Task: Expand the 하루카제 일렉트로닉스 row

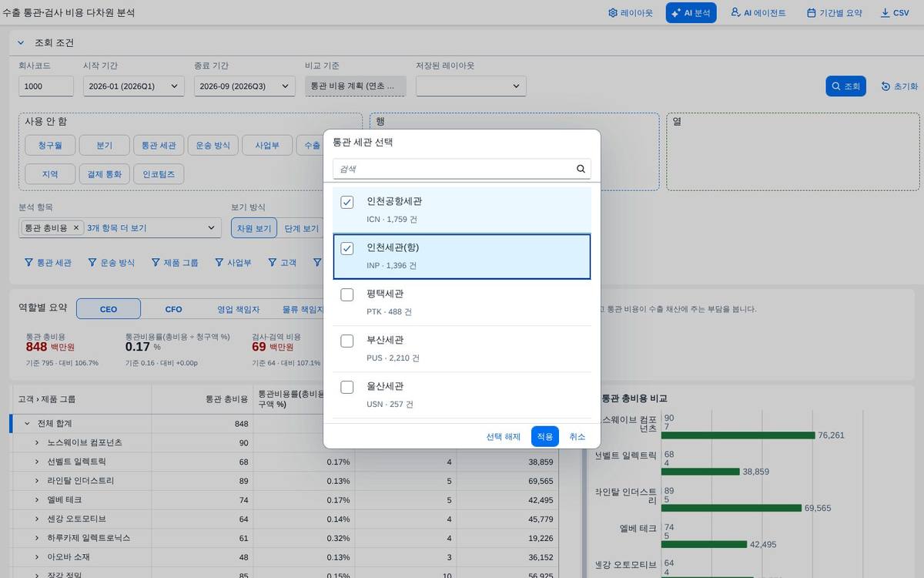Action: (x=37, y=537)
